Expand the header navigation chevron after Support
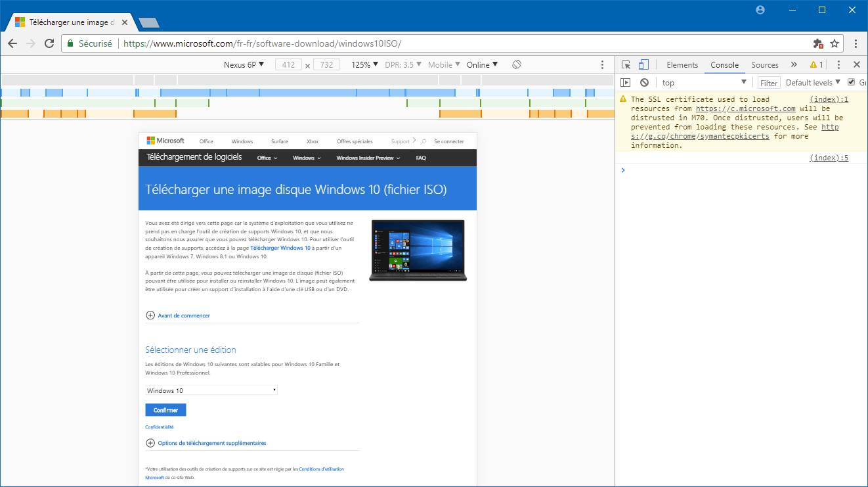The width and height of the screenshot is (868, 487). point(414,141)
